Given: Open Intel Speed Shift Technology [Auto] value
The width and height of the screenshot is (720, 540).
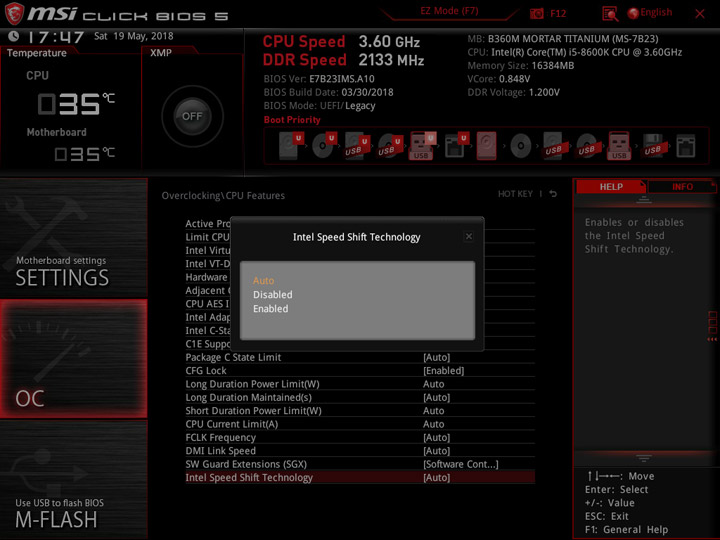Looking at the screenshot, I should click(437, 478).
